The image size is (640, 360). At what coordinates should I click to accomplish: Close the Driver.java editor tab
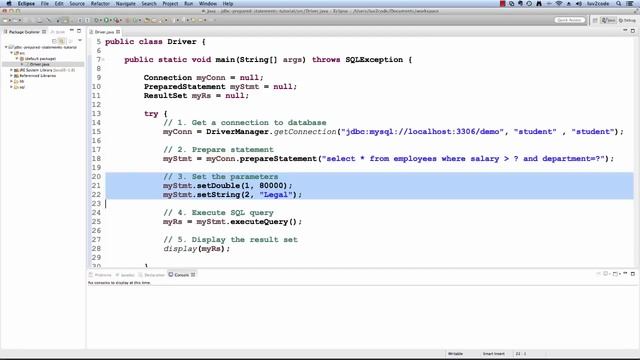(118, 32)
